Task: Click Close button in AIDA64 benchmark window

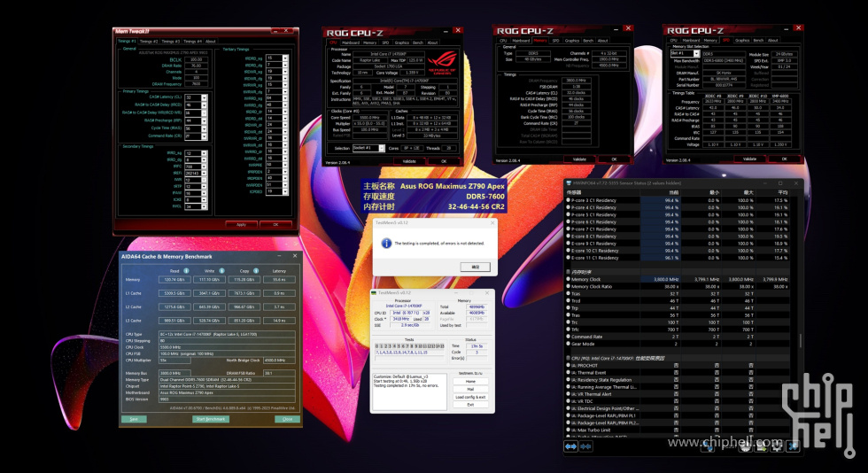Action: 287,419
